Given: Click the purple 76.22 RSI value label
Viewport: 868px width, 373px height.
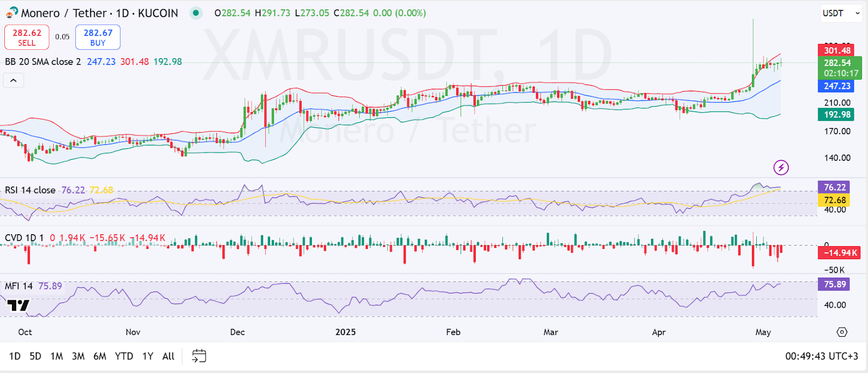Looking at the screenshot, I should (834, 188).
